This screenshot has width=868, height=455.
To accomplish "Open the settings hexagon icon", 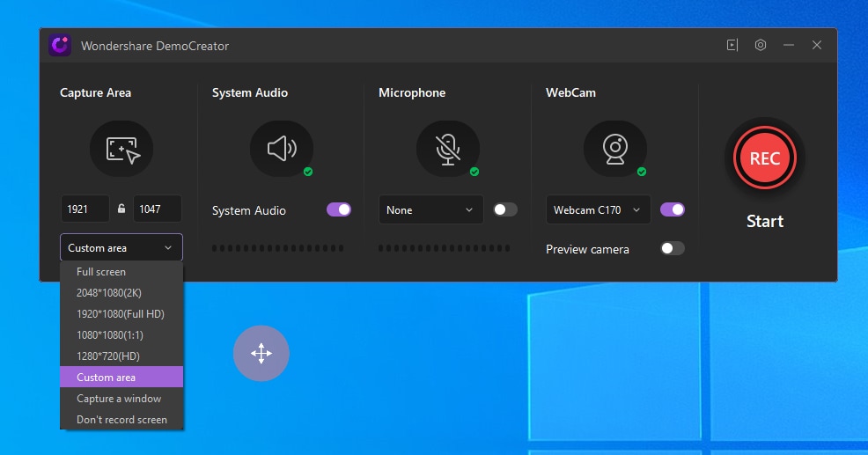I will coord(761,46).
